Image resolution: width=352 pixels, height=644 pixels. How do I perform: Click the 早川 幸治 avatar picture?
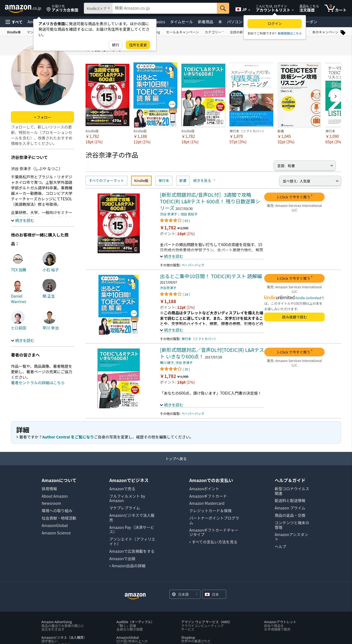(x=49, y=317)
